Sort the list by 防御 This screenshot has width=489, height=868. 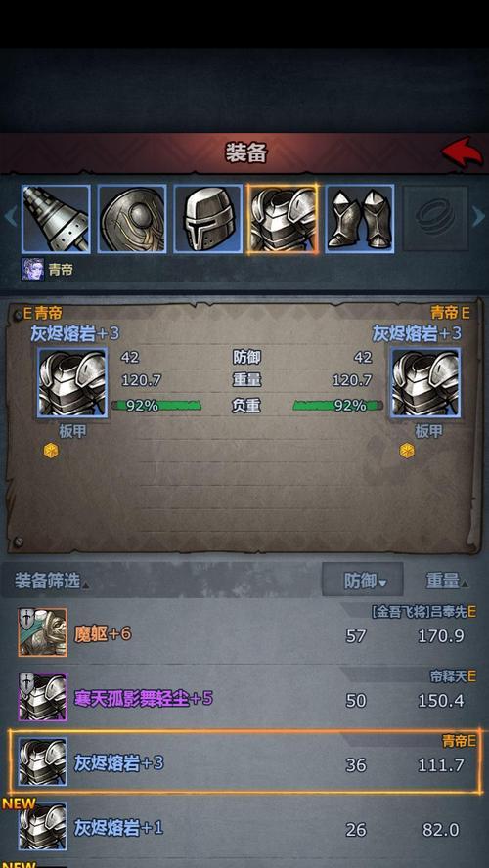coord(363,581)
